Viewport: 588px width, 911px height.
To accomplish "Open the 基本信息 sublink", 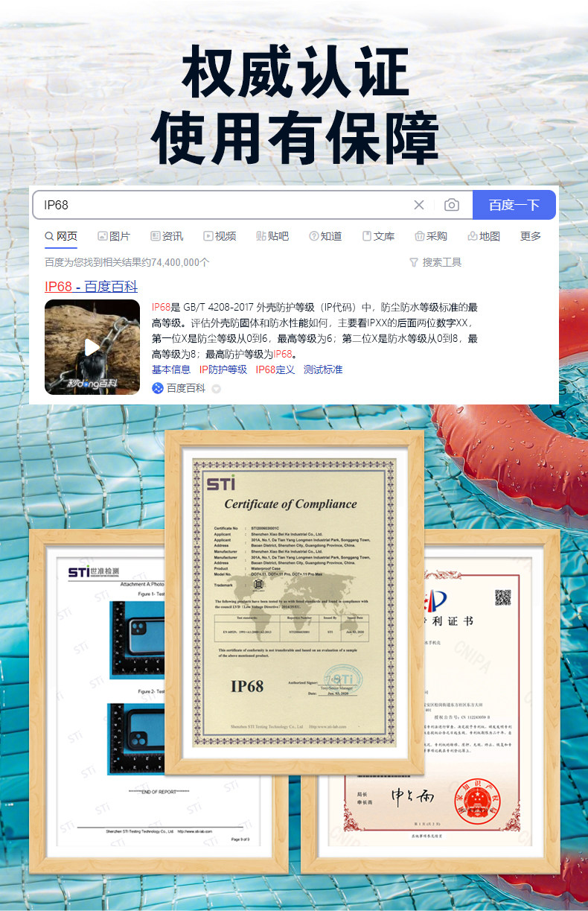I will click(x=171, y=369).
